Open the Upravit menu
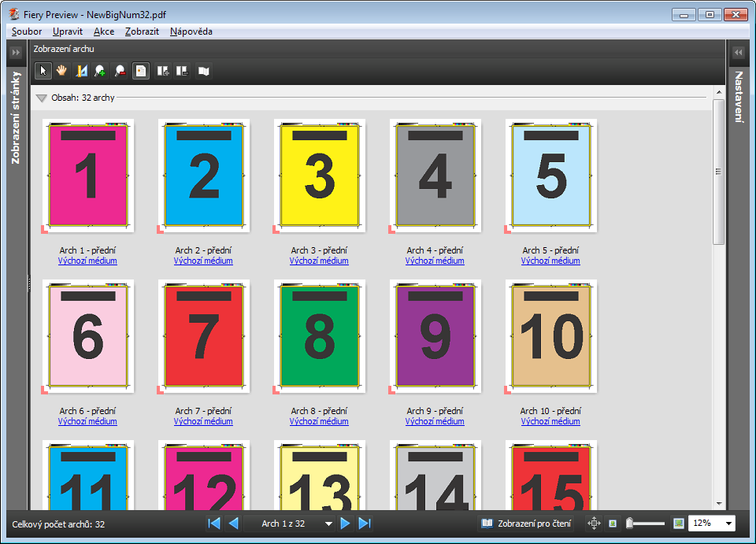756x544 pixels. click(x=68, y=31)
